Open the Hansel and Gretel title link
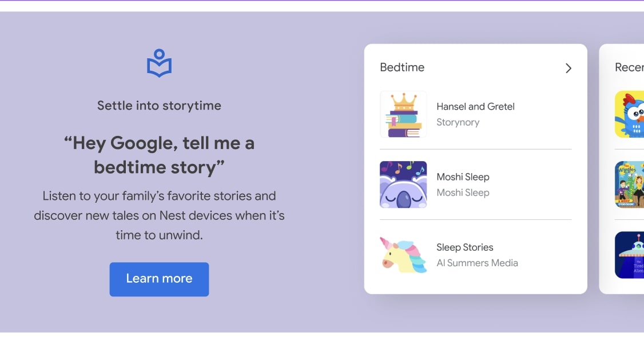644x345 pixels. [475, 106]
